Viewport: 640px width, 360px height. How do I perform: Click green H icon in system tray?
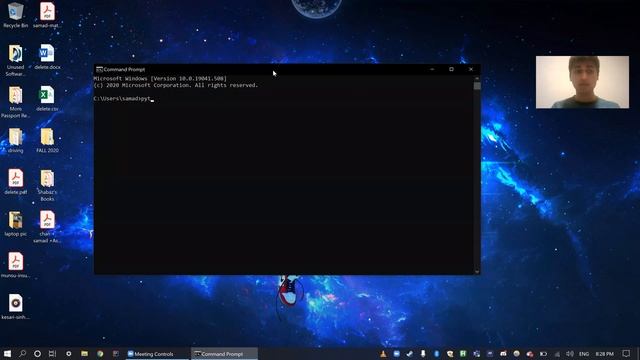[463, 354]
